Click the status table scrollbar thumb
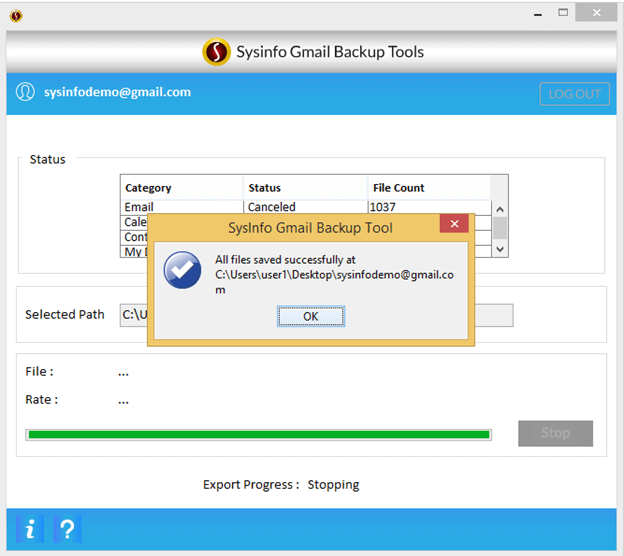 pos(500,228)
